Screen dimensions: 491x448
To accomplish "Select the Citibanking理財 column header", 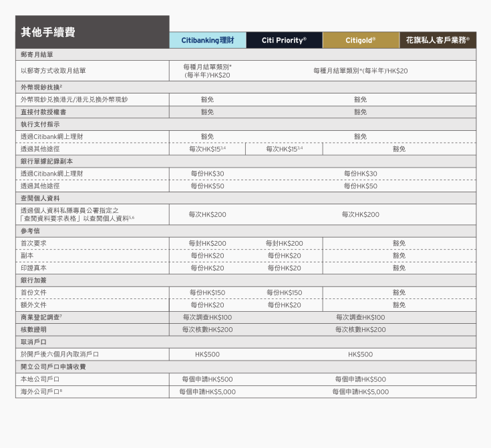I will point(207,41).
